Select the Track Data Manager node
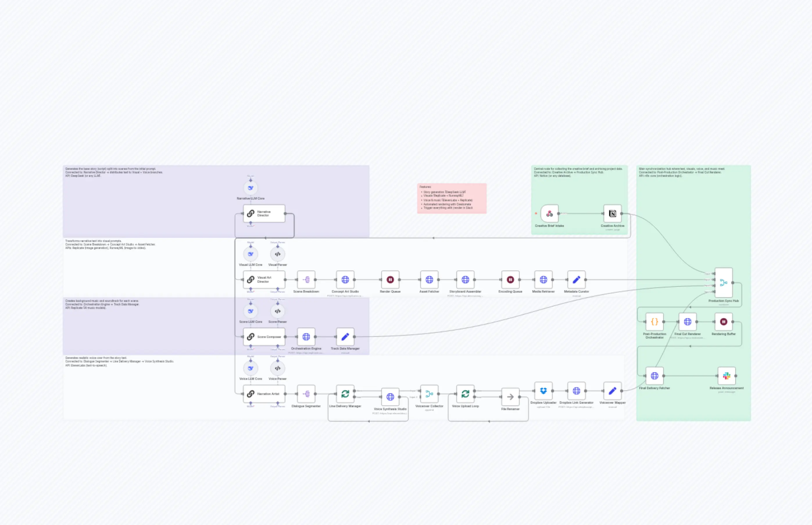Viewport: 812px width, 525px height. point(345,336)
